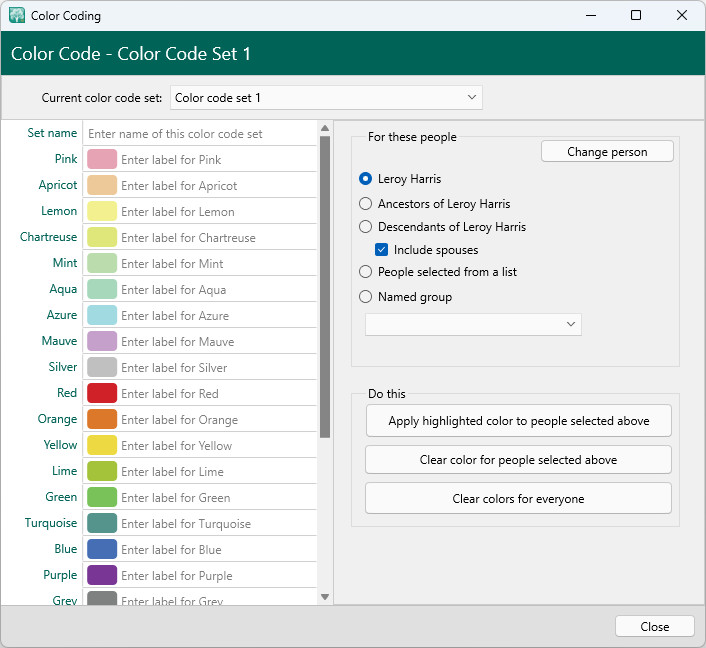Image resolution: width=706 pixels, height=648 pixels.
Task: Select the Mint color swatch
Action: pos(102,263)
